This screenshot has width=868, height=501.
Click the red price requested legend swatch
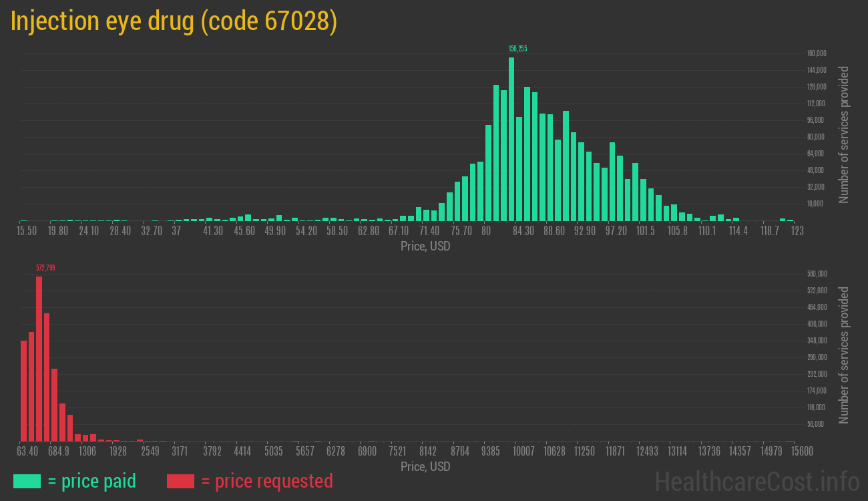pos(180,481)
